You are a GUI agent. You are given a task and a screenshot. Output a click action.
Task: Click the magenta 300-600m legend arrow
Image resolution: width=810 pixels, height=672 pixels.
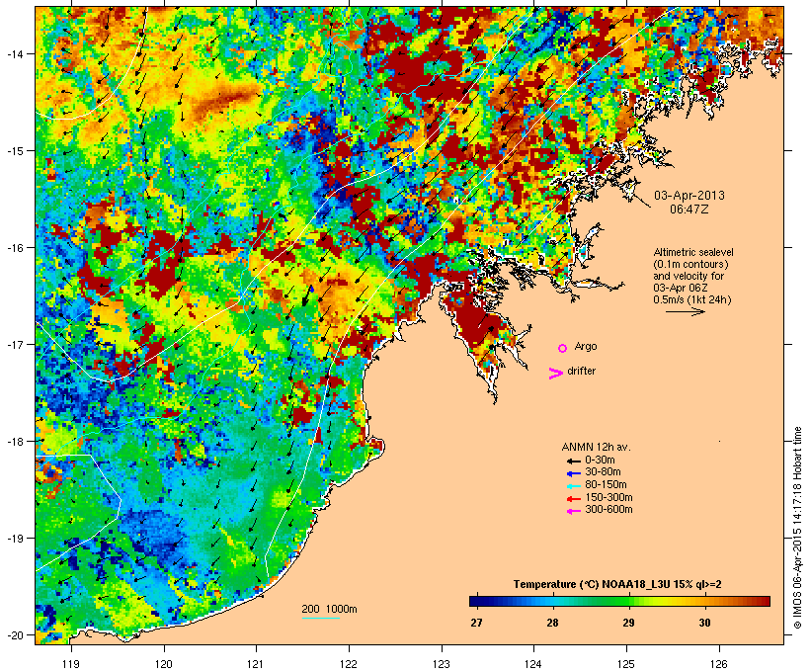(x=573, y=511)
